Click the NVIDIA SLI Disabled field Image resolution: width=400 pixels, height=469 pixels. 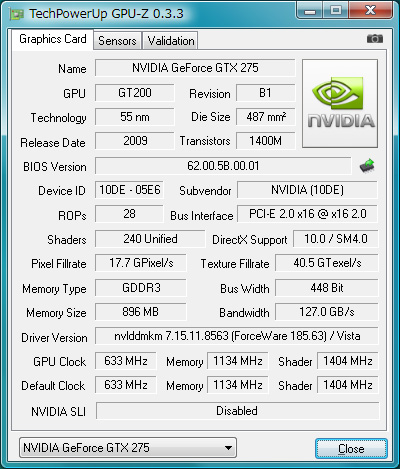tap(237, 411)
